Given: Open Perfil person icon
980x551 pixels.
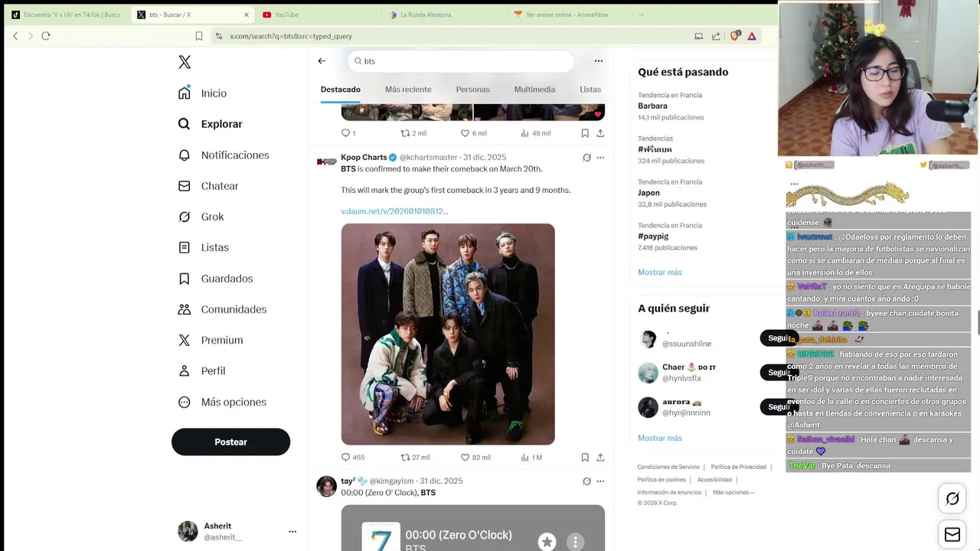Looking at the screenshot, I should (x=185, y=370).
